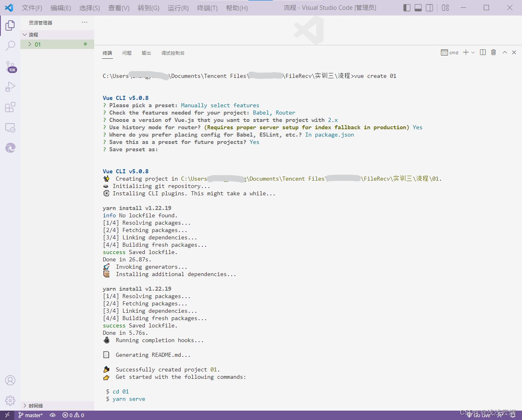Image resolution: width=522 pixels, height=420 pixels.
Task: Click the publish to cloud status icon
Action: click(x=53, y=415)
